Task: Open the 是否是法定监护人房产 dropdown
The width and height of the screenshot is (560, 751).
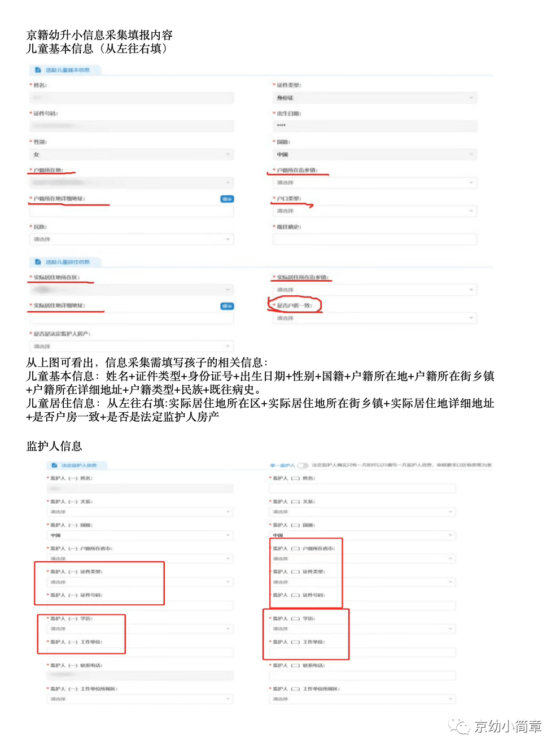Action: [132, 347]
